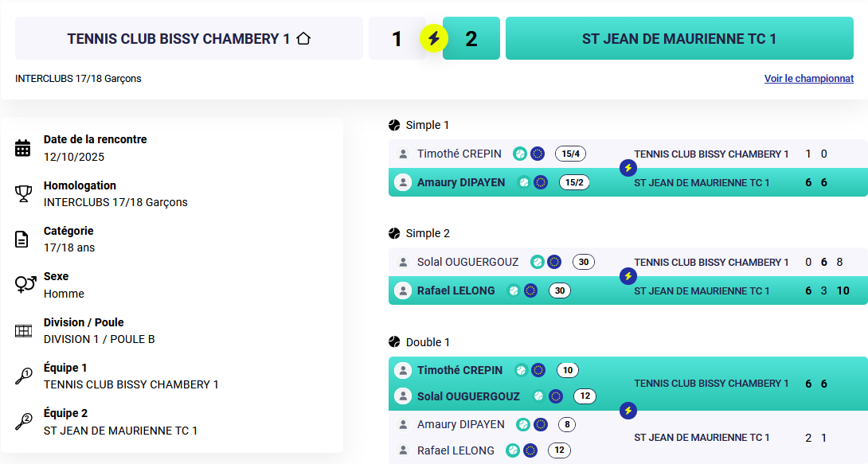Click the trophy icon beside Homologation
This screenshot has width=868, height=464.
tap(23, 193)
